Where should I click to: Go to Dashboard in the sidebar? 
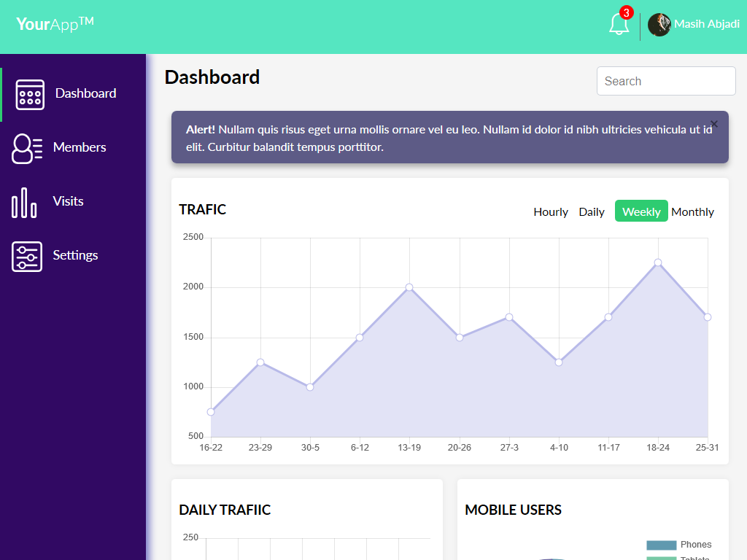click(86, 93)
